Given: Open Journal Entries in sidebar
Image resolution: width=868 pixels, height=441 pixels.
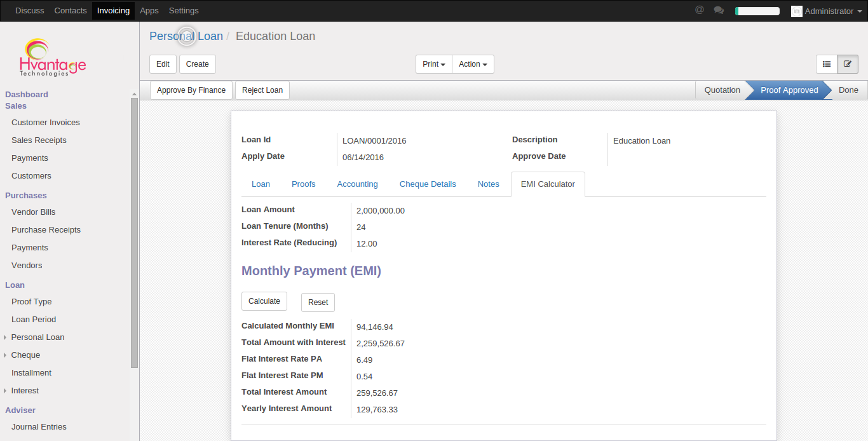Looking at the screenshot, I should click(39, 427).
